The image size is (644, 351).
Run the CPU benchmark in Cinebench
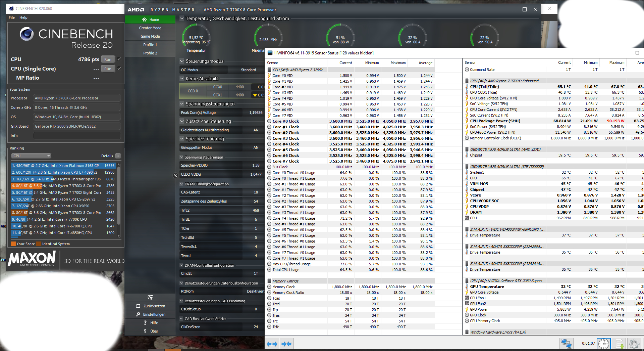pyautogui.click(x=108, y=59)
